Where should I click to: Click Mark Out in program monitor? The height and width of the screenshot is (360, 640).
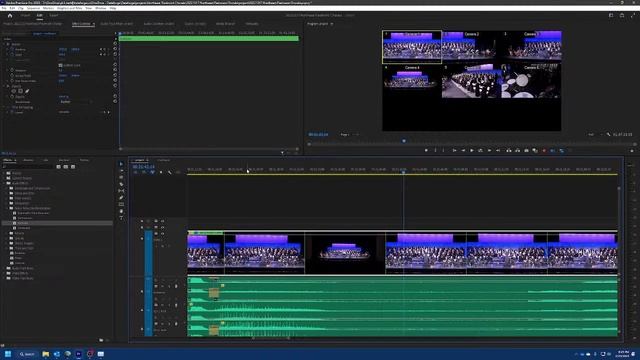444,151
